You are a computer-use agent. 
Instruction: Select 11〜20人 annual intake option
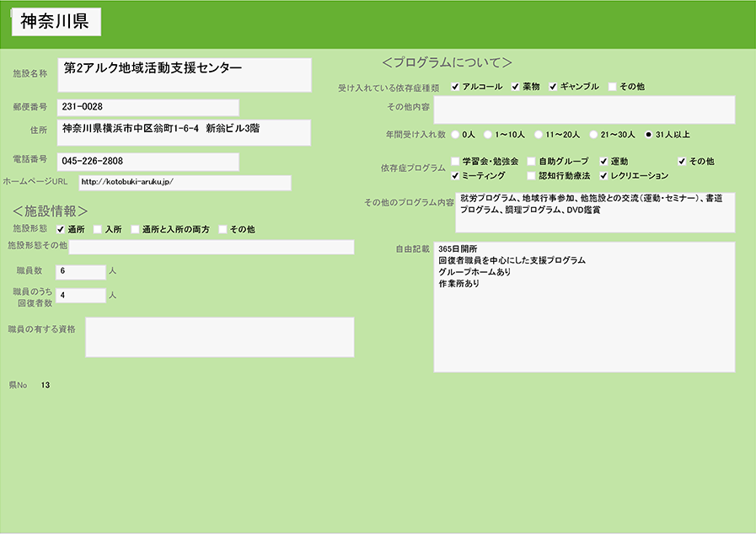pyautogui.click(x=538, y=134)
